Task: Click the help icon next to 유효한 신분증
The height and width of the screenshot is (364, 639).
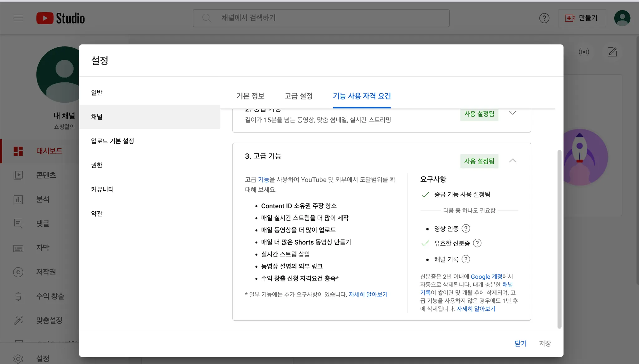Action: pos(477,243)
